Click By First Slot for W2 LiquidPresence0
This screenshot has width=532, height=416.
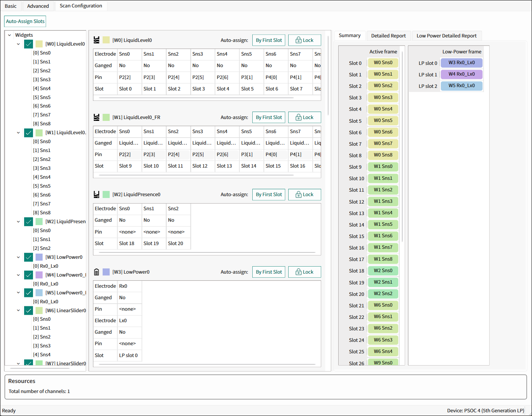point(269,194)
